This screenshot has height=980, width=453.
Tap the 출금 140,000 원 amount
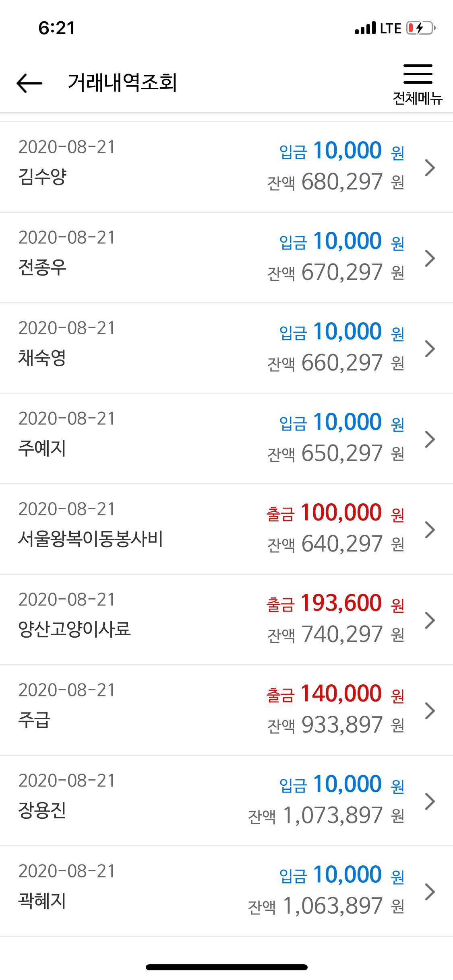pyautogui.click(x=335, y=694)
